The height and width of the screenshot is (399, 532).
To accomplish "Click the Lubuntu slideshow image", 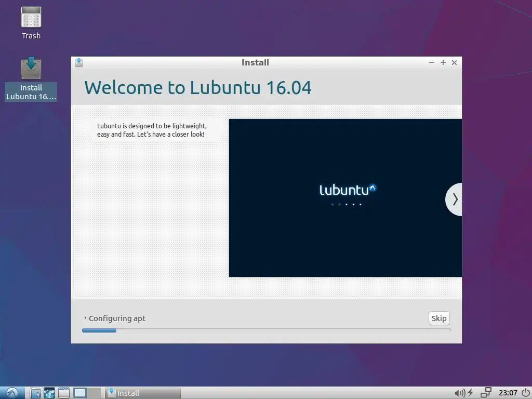I will pyautogui.click(x=345, y=198).
